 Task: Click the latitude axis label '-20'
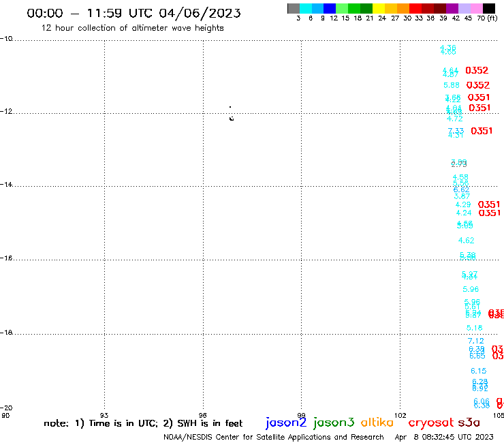pyautogui.click(x=6, y=408)
